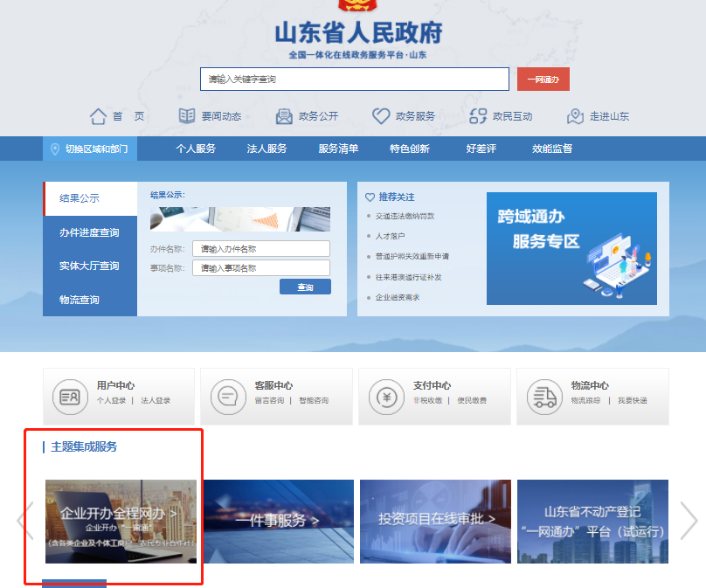Click the 物流中心 truck icon
706x588 pixels.
[543, 398]
